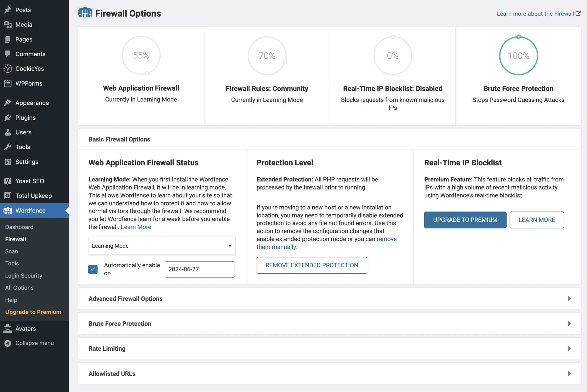Open All Options submenu item

(x=19, y=287)
